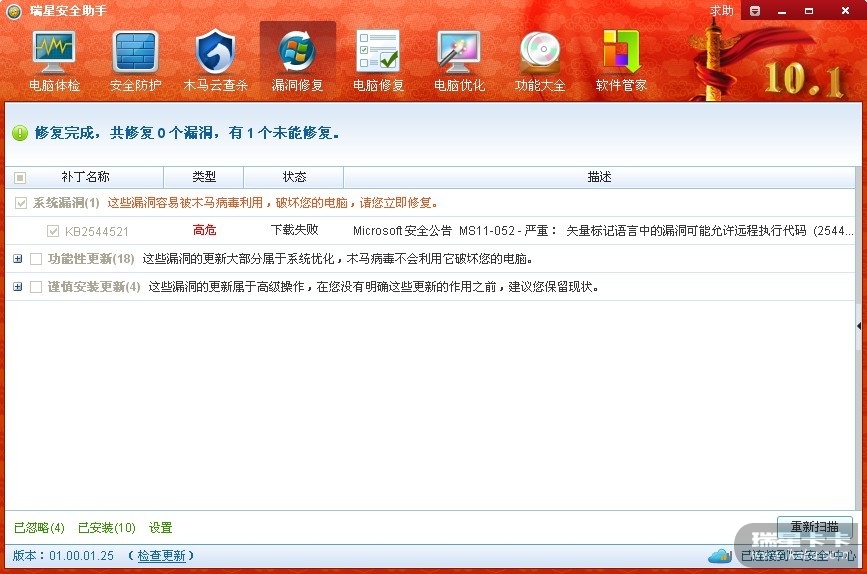Click the 下载失败 status text

[295, 230]
